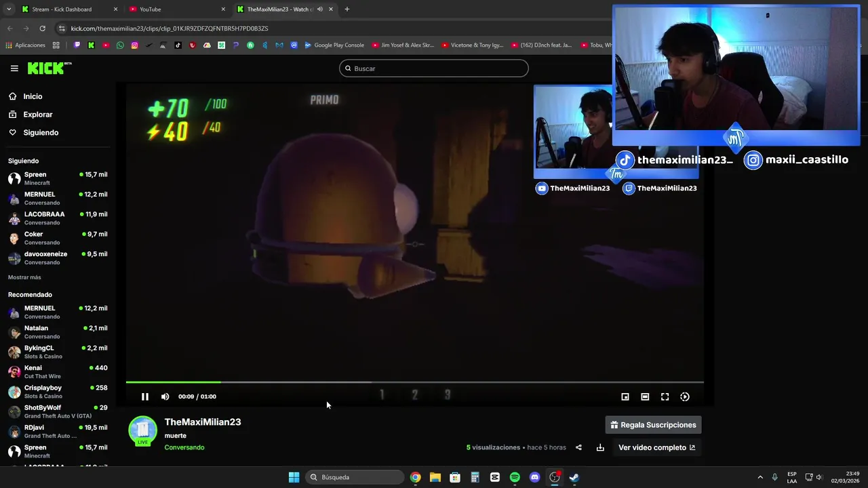Viewport: 868px width, 488px height.
Task: Open davooxeneize channel in sidebar
Action: pyautogui.click(x=58, y=258)
